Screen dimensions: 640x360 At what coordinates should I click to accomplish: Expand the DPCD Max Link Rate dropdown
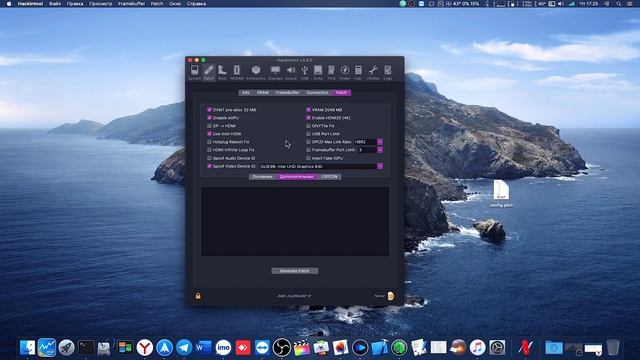click(380, 142)
